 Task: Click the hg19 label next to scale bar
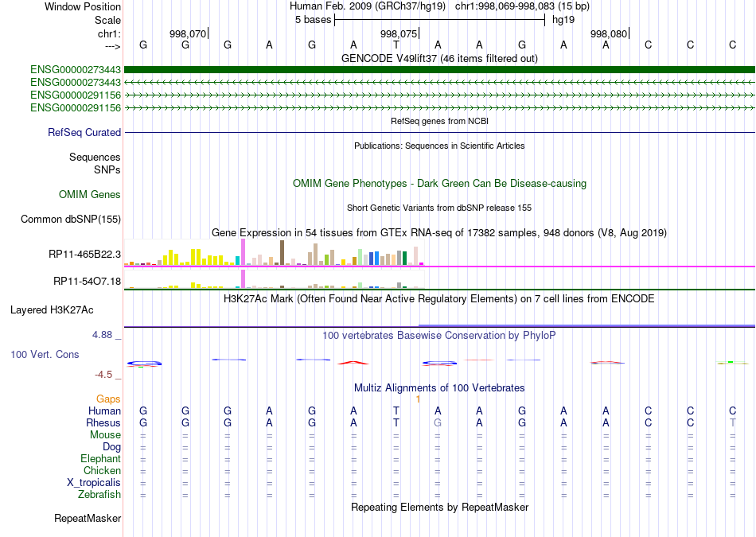pyautogui.click(x=563, y=20)
